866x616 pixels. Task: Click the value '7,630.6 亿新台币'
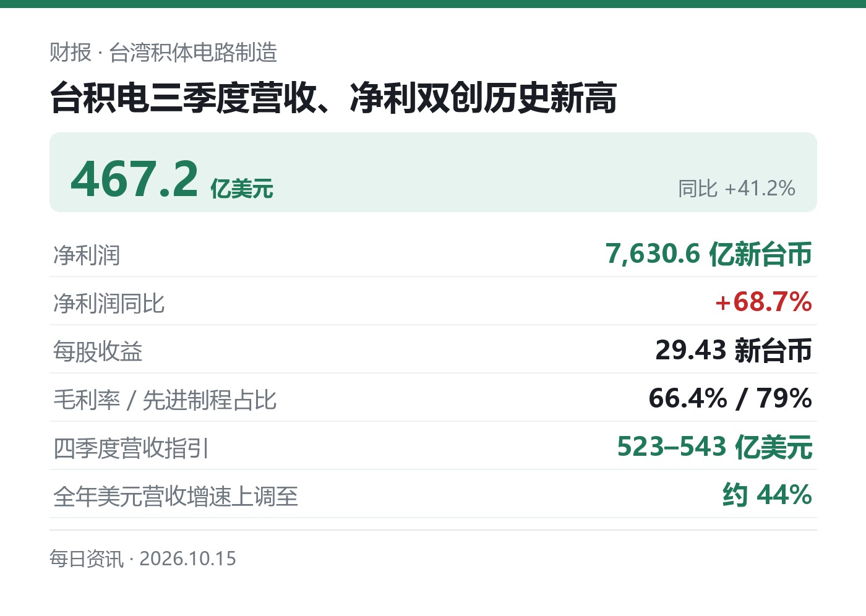coord(709,254)
